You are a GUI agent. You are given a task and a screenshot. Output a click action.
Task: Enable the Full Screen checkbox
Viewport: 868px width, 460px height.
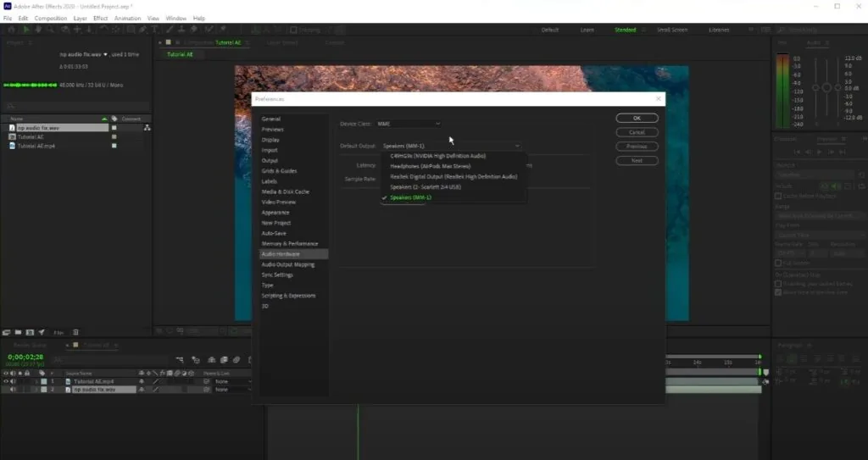778,263
